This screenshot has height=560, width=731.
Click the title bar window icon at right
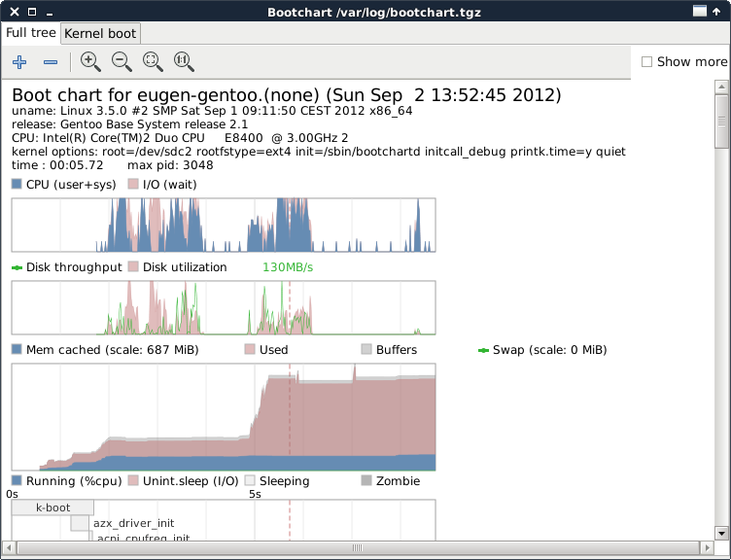(700, 11)
